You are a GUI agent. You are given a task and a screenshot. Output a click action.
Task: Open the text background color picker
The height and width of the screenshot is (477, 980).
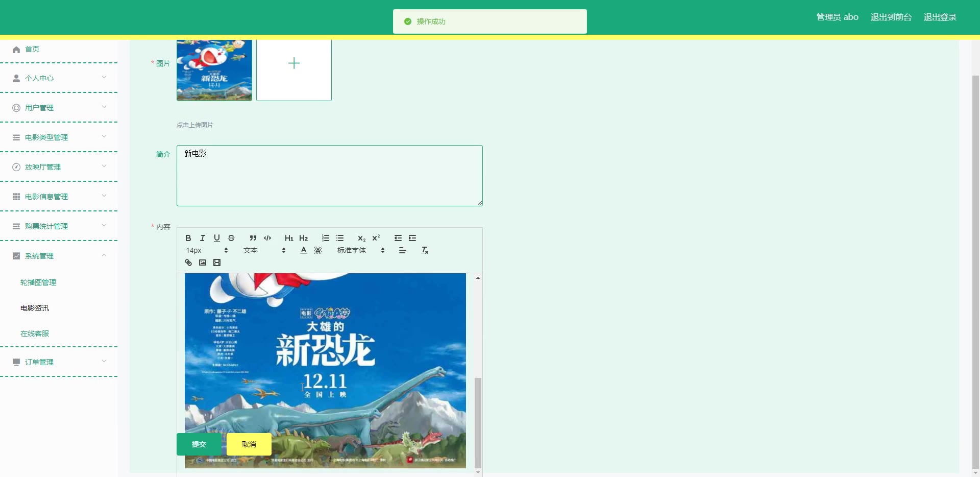[x=318, y=250]
